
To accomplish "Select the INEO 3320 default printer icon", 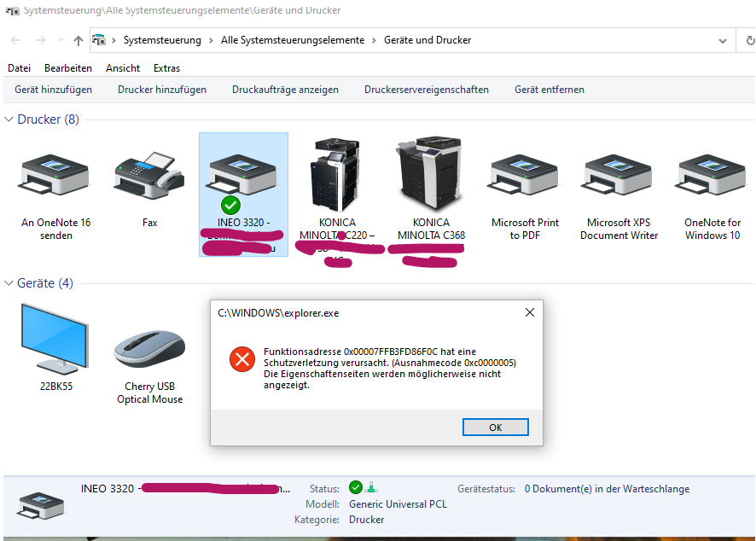I will (243, 176).
